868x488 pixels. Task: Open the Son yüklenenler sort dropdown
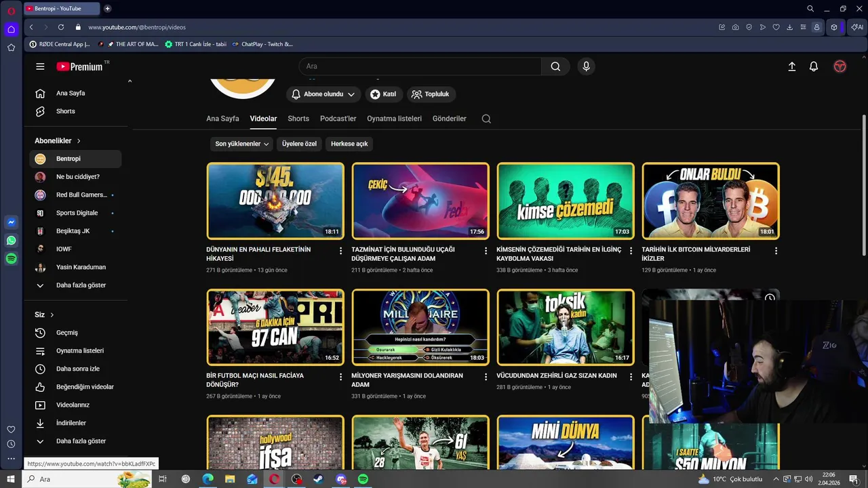[242, 144]
